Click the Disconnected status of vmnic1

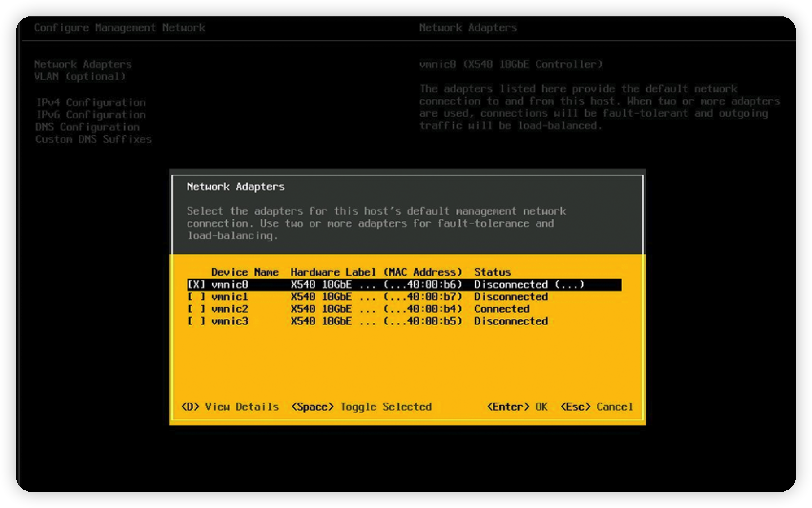tap(511, 297)
